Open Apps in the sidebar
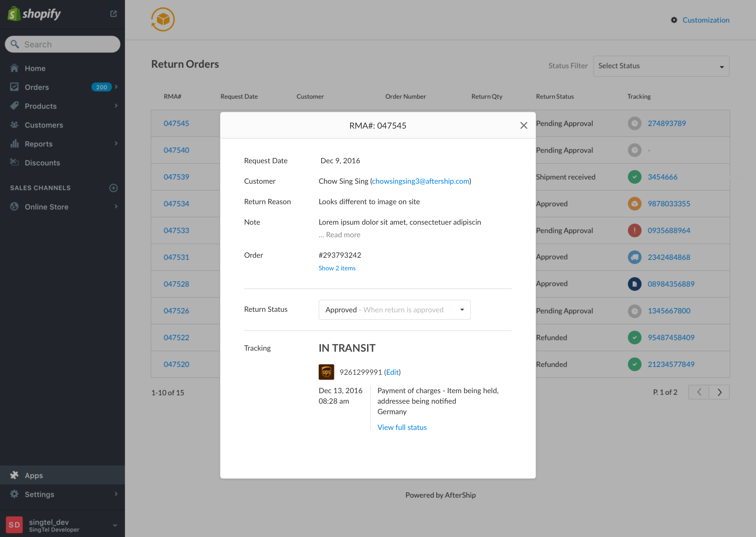The image size is (756, 537). (34, 476)
